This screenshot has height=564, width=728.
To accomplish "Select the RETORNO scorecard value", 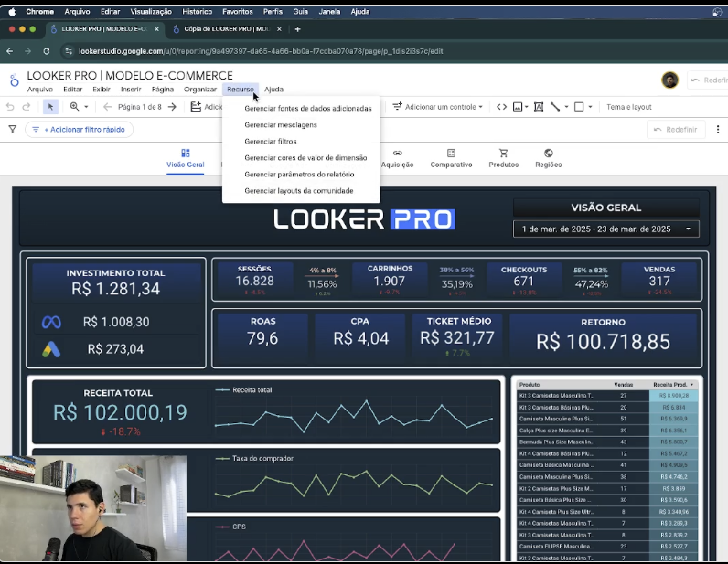I will tap(603, 342).
